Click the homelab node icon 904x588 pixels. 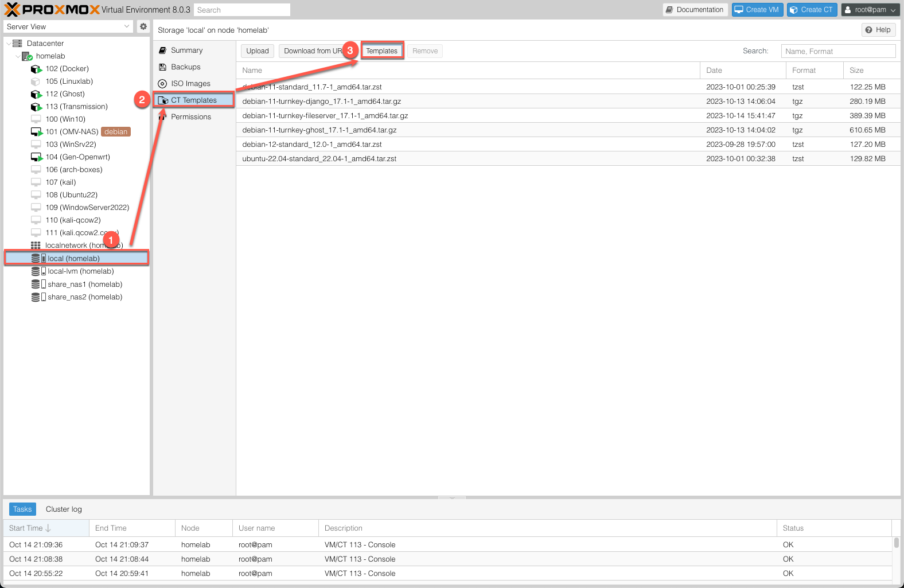[27, 56]
